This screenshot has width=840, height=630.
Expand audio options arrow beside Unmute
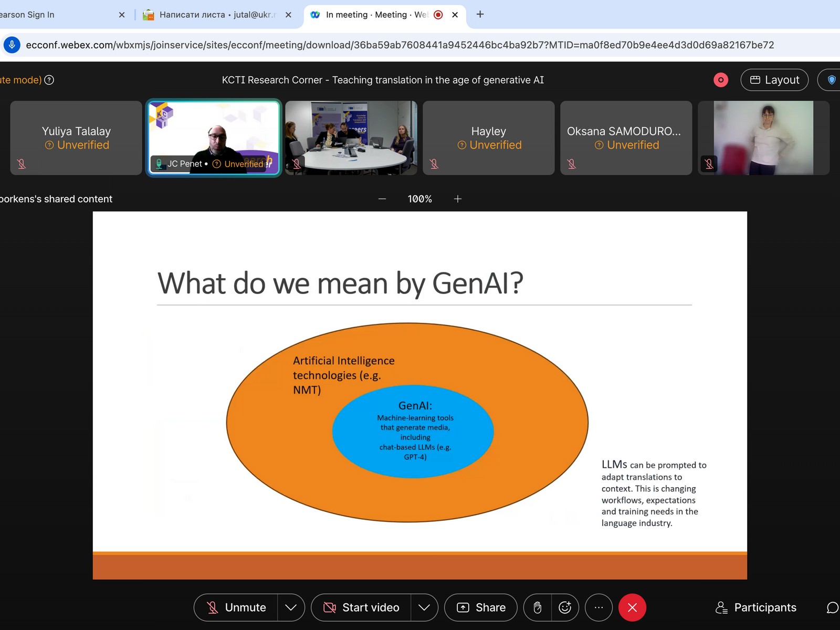point(291,607)
